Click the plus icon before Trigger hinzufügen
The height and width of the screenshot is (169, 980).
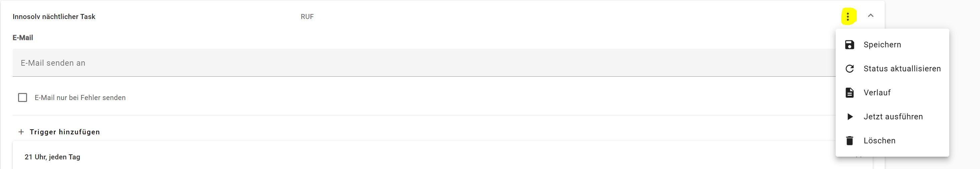(21, 132)
